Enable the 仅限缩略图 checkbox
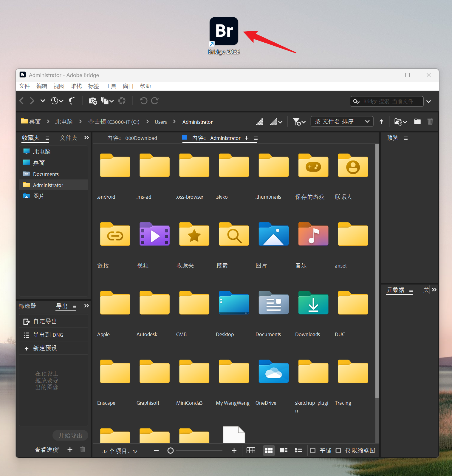The image size is (452, 476). [x=338, y=450]
